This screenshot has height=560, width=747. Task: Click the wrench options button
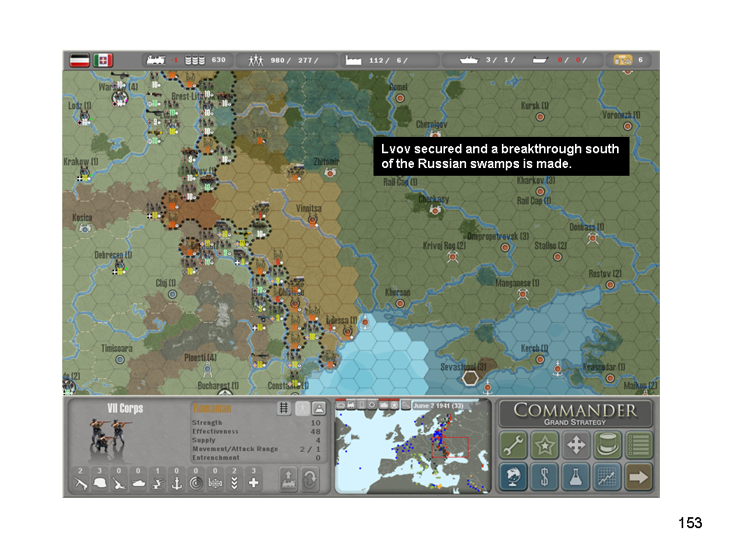pyautogui.click(x=513, y=446)
